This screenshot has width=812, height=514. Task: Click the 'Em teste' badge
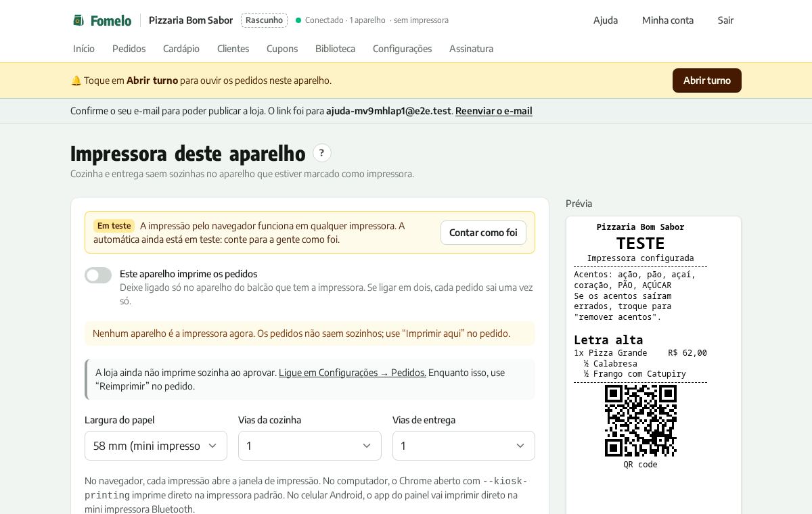(x=114, y=226)
